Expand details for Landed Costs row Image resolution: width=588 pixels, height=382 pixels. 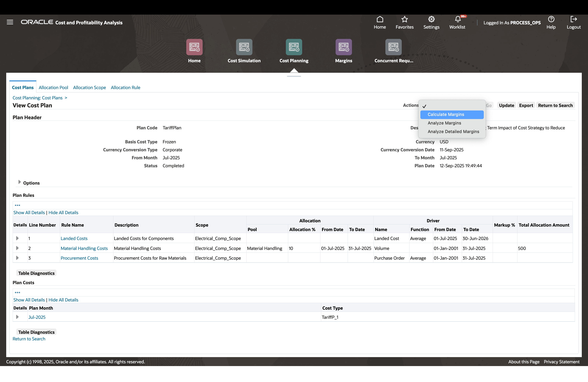pos(17,238)
